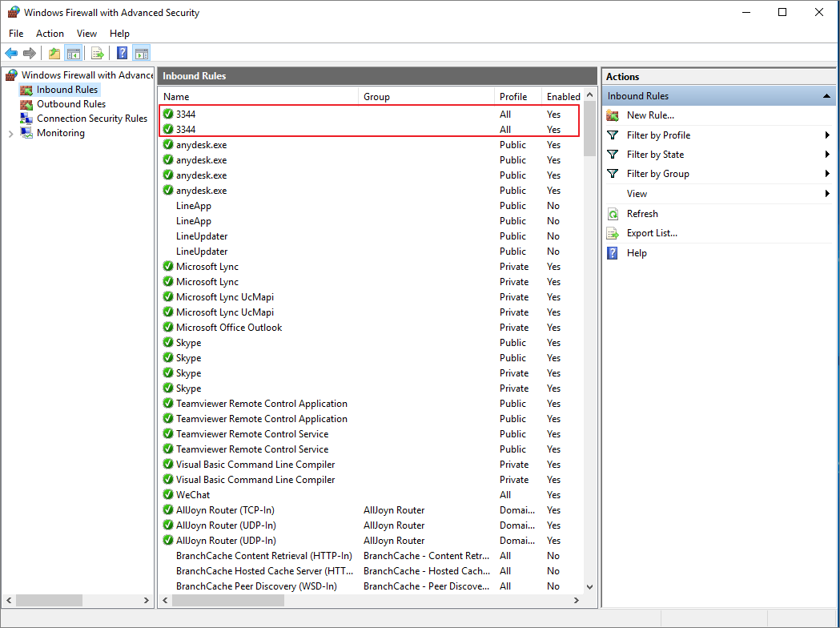Select the WeChat rule row
The image size is (840, 628).
[371, 494]
